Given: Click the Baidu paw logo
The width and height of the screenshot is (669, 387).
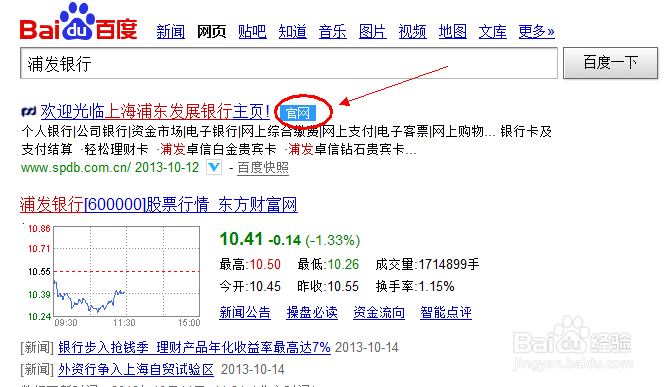Looking at the screenshot, I should pyautogui.click(x=79, y=21).
